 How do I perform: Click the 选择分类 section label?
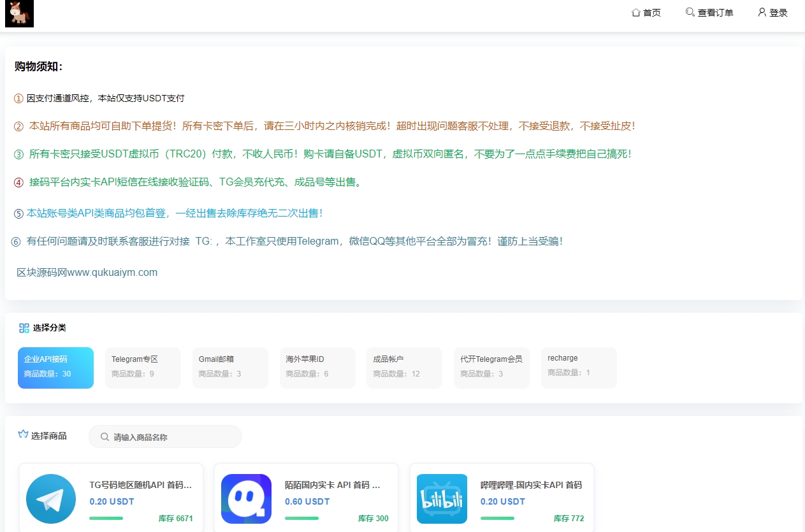pyautogui.click(x=50, y=328)
